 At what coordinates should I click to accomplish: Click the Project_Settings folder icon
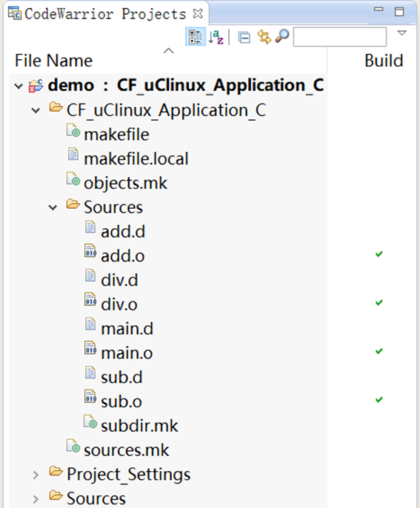click(x=56, y=471)
